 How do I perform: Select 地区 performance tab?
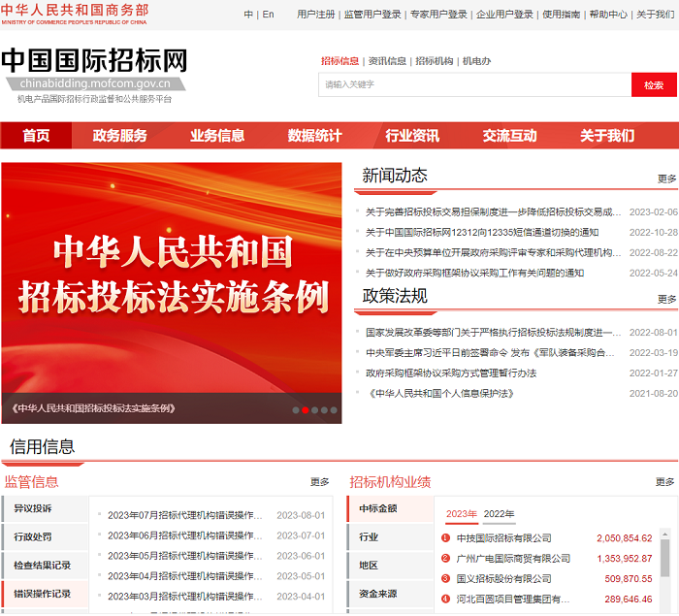390,566
